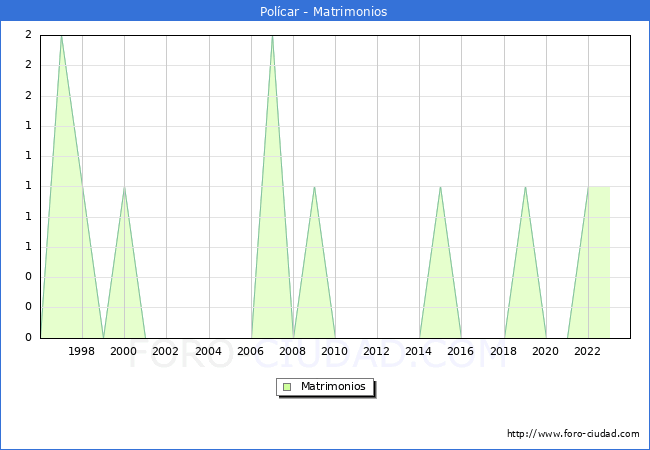Open the foro-ciudad.com URL text
The image size is (650, 450).
point(573,434)
